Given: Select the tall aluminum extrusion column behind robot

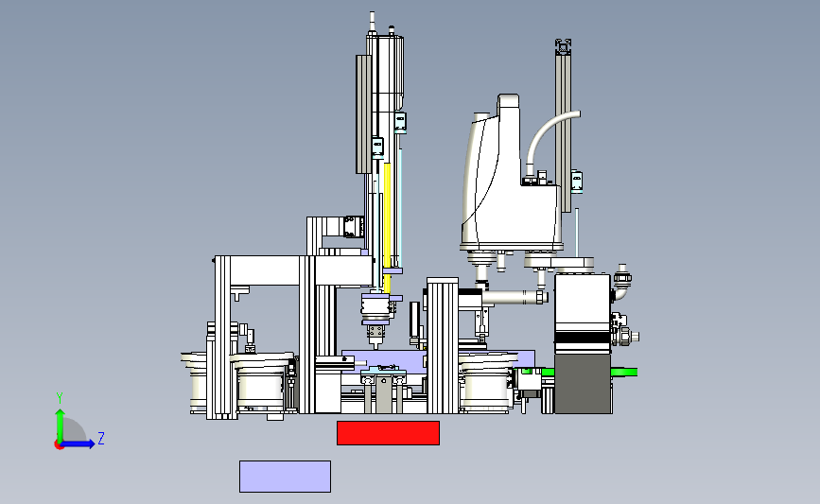Looking at the screenshot, I should [x=564, y=126].
